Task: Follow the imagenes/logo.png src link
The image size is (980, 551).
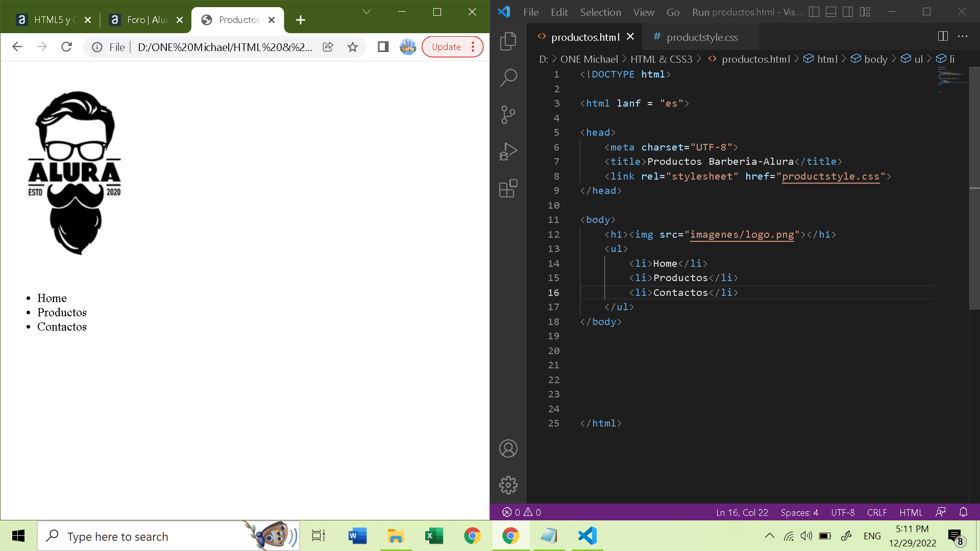Action: tap(742, 234)
